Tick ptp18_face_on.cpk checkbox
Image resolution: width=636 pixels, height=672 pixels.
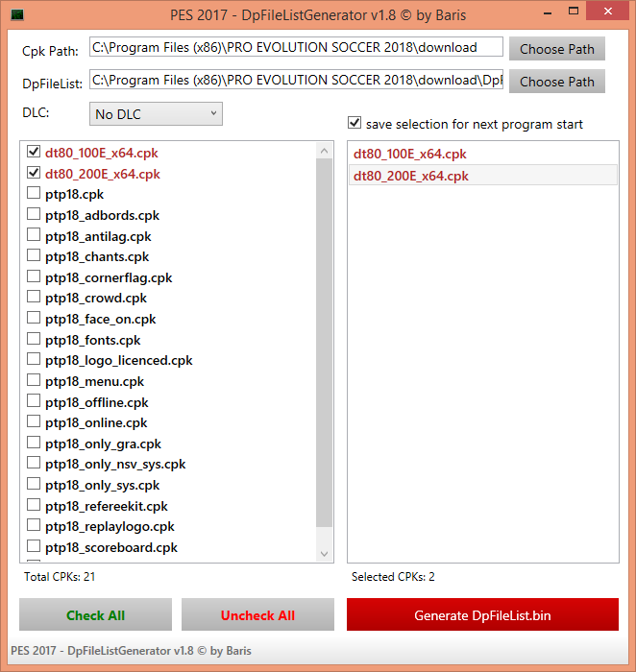(34, 318)
